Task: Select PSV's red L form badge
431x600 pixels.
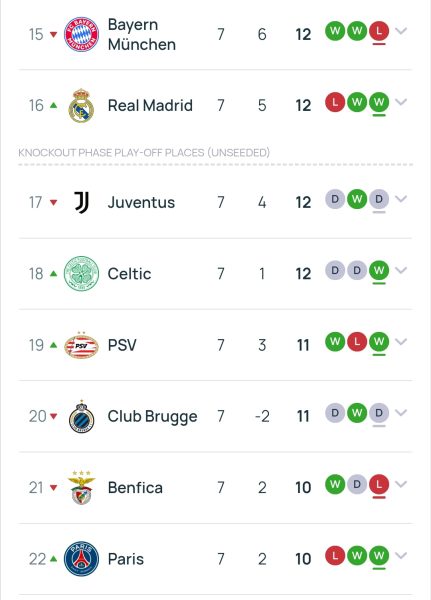Action: coord(357,342)
